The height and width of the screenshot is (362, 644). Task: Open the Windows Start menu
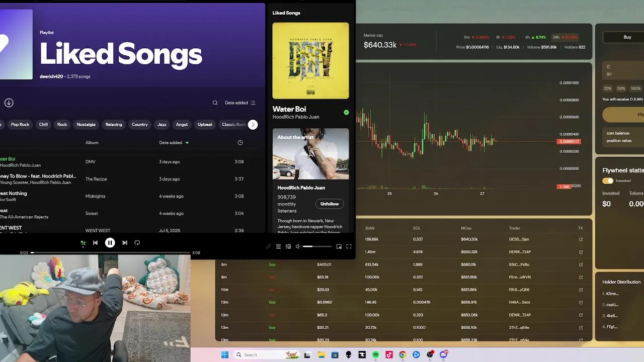pyautogui.click(x=224, y=354)
